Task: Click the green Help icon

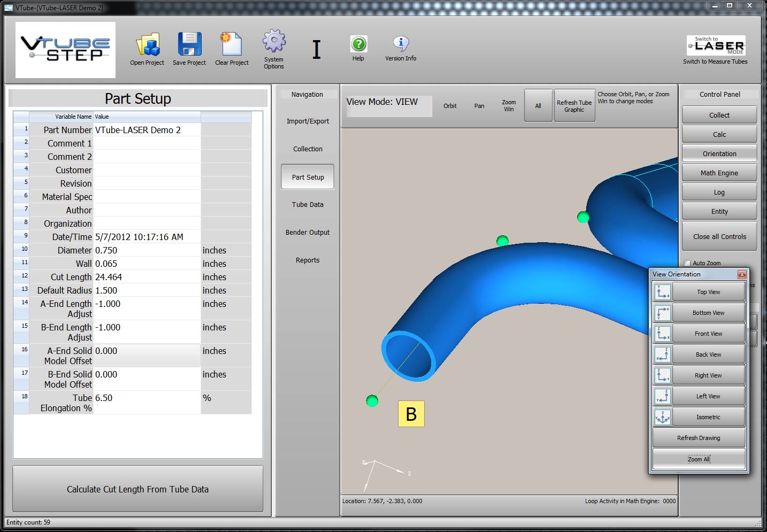Action: click(x=358, y=44)
